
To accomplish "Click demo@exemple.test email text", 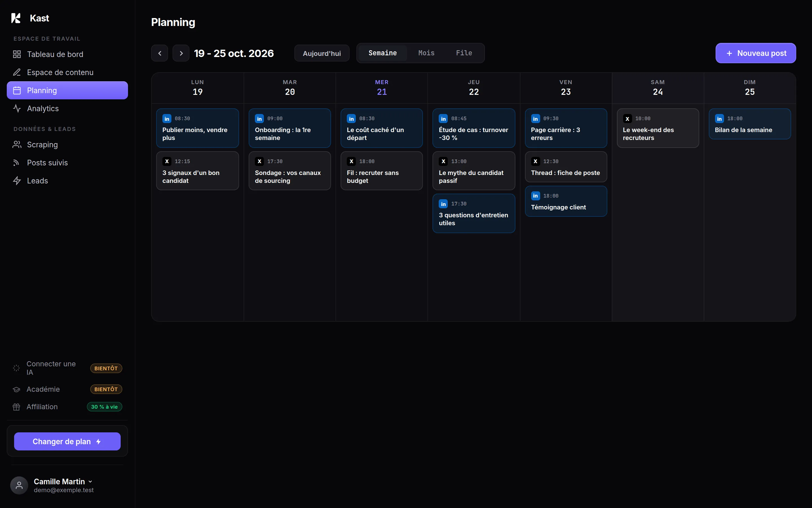I will click(x=64, y=490).
